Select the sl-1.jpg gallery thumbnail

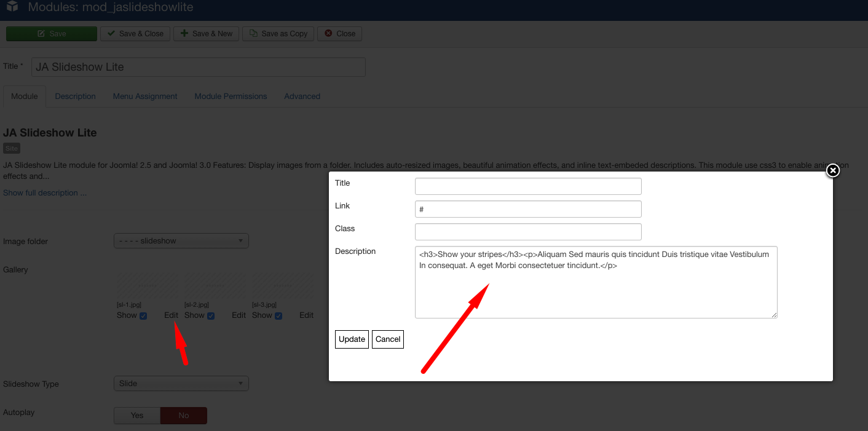point(147,286)
